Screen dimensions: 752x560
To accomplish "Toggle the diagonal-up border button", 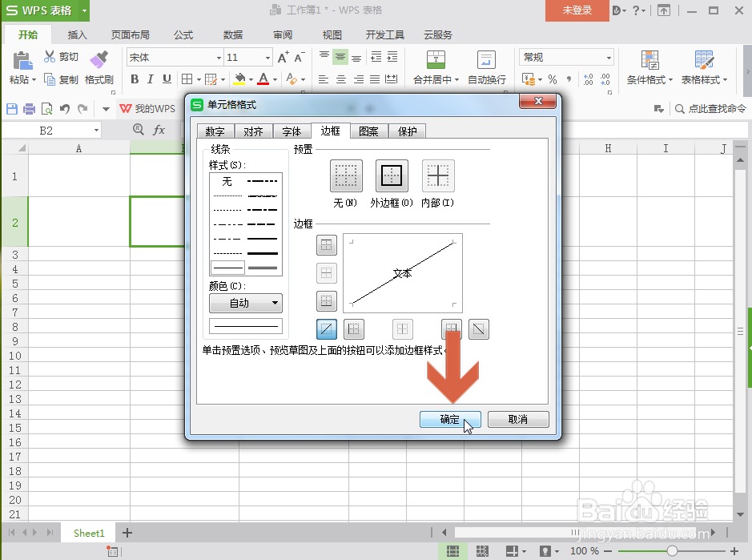I will click(327, 329).
